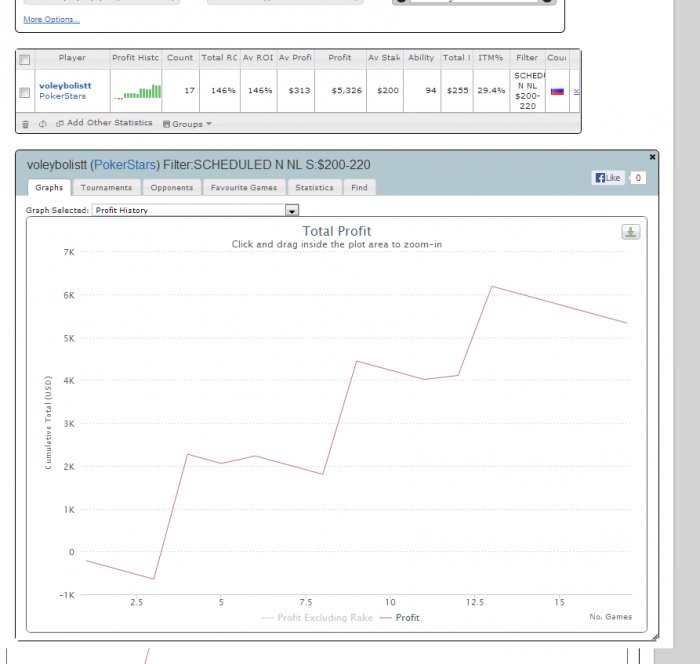Click the trash delete icon below table

pyautogui.click(x=25, y=124)
